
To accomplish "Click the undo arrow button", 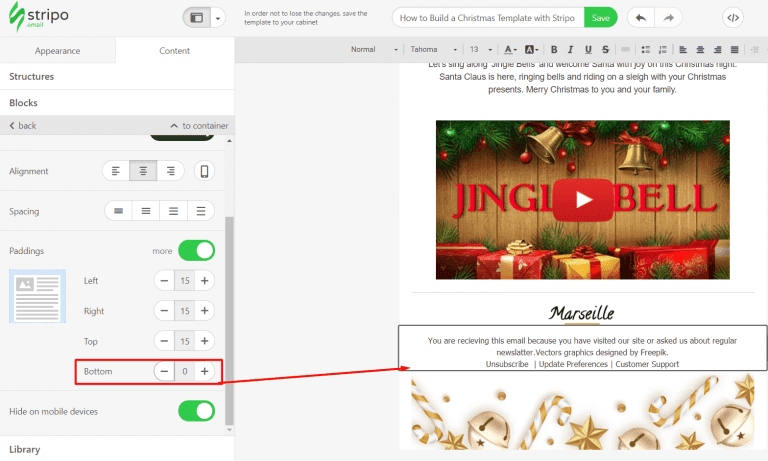I will click(641, 18).
